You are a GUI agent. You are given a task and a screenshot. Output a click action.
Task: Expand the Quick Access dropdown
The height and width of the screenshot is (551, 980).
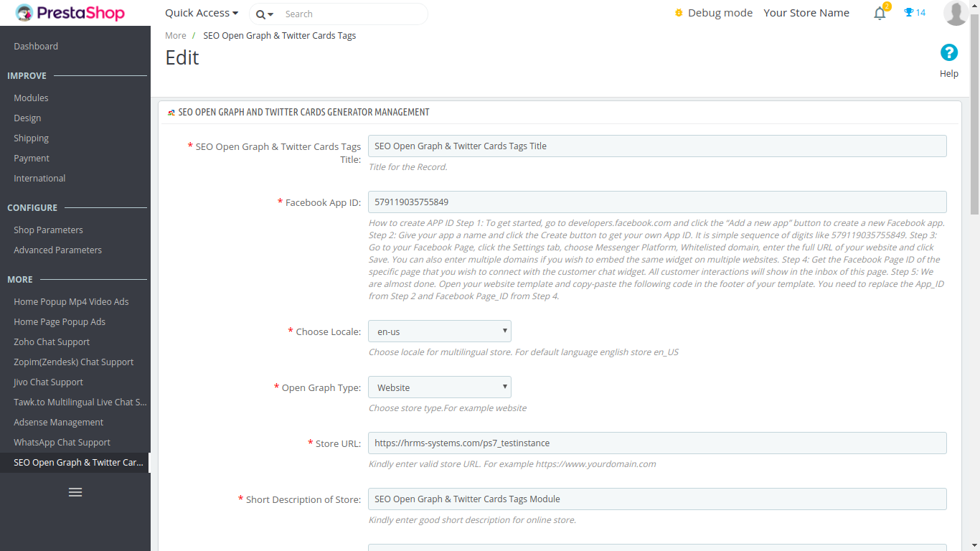pos(202,13)
